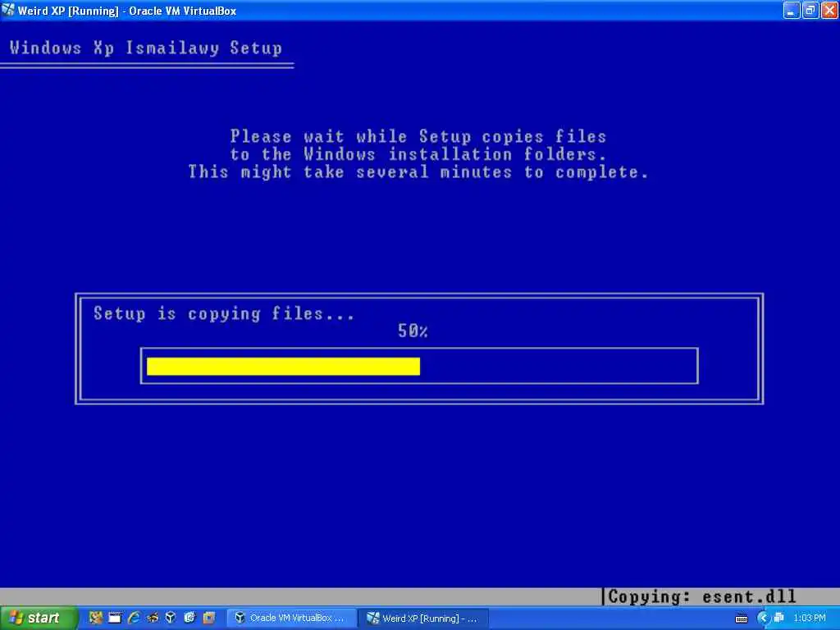Open the Windows start menu
The width and height of the screenshot is (840, 630).
[39, 619]
